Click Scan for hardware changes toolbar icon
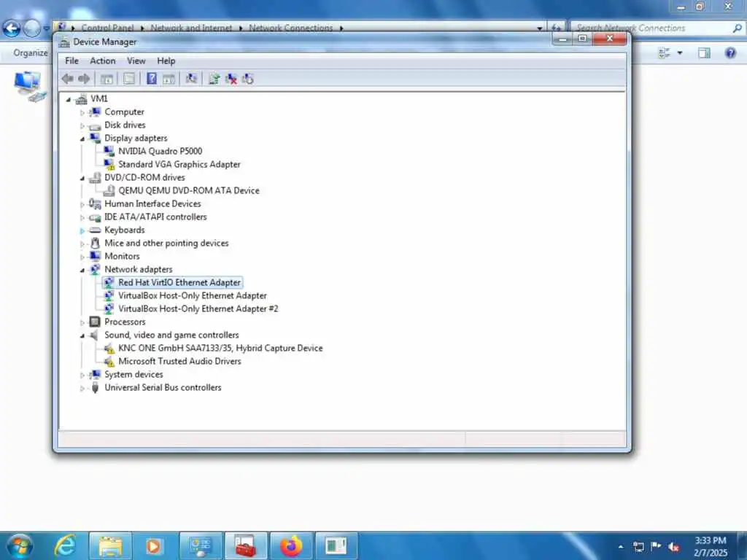 (x=191, y=79)
